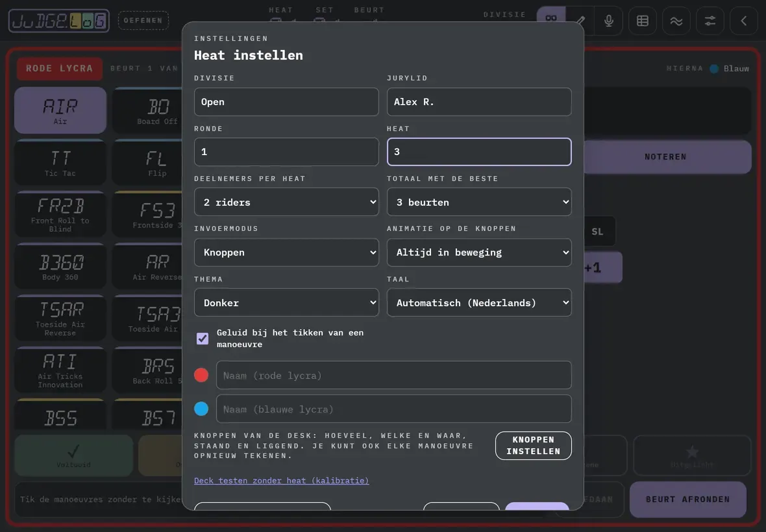
Task: Click the wave conditions icon
Action: 676,21
